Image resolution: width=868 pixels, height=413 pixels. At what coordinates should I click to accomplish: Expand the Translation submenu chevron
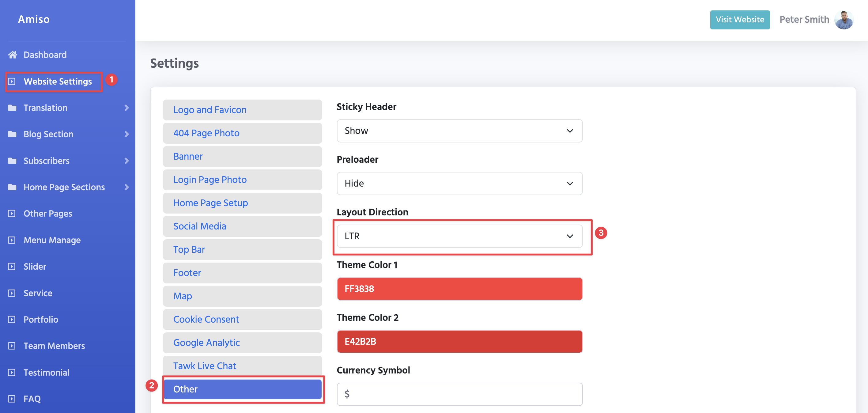127,108
